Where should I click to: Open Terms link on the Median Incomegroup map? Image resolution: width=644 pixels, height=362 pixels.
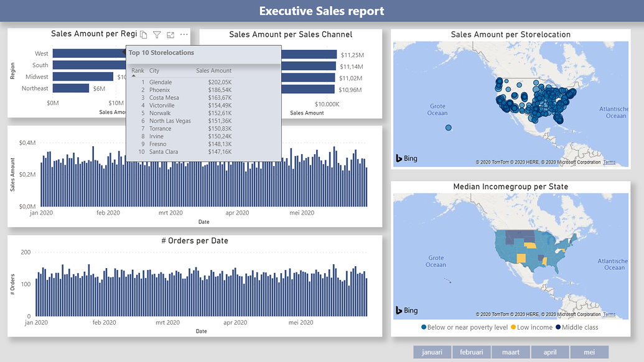pos(609,314)
